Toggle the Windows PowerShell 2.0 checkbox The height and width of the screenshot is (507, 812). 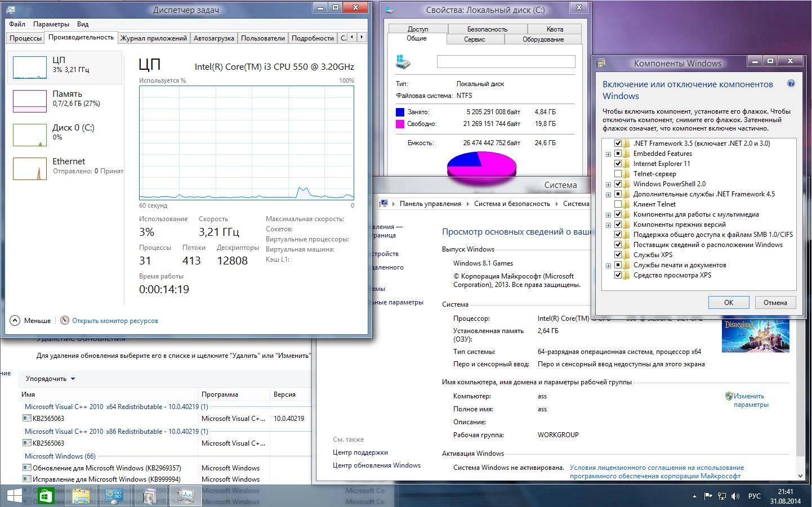[618, 184]
